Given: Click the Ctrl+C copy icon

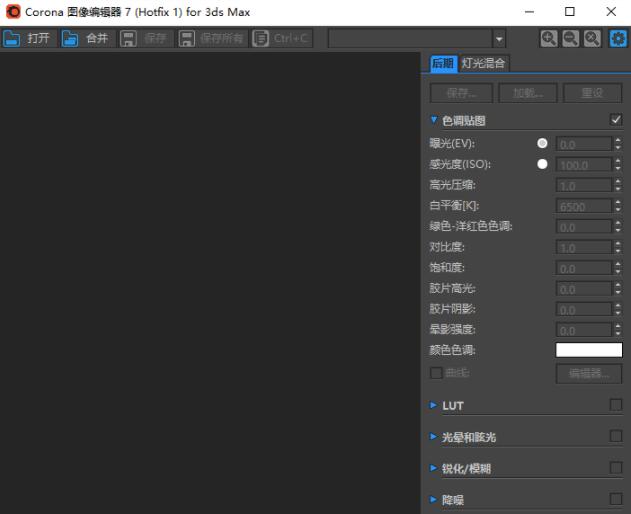Looking at the screenshot, I should click(x=261, y=38).
